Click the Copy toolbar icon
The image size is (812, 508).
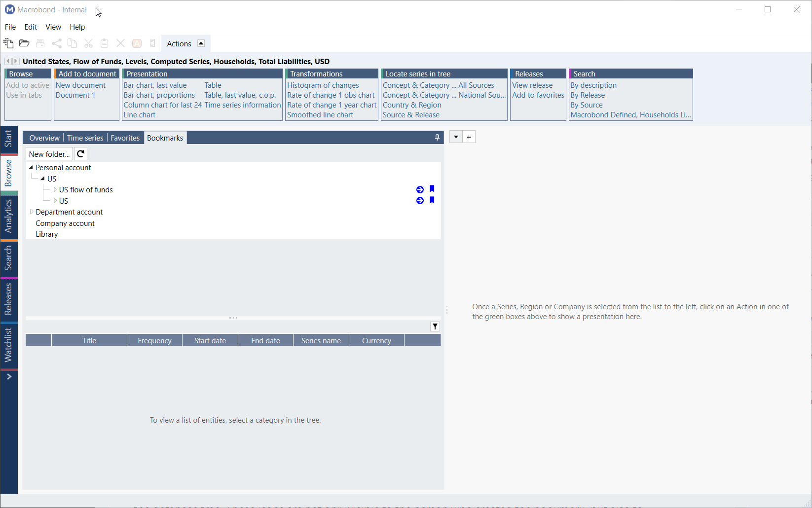pyautogui.click(x=73, y=43)
